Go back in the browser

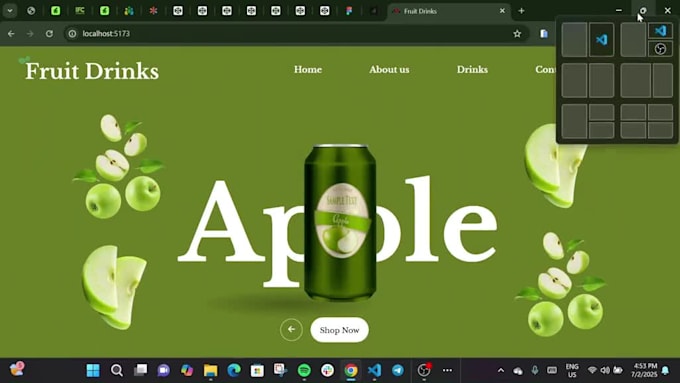pyautogui.click(x=11, y=33)
